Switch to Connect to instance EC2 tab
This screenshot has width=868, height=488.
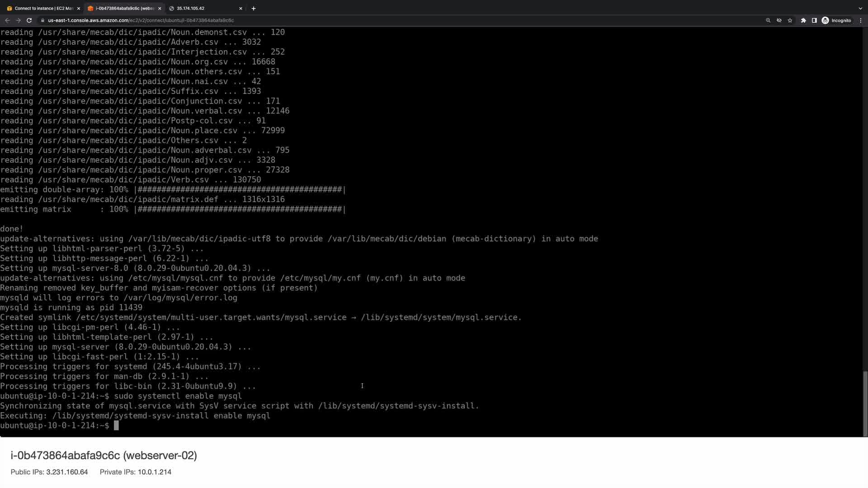41,8
